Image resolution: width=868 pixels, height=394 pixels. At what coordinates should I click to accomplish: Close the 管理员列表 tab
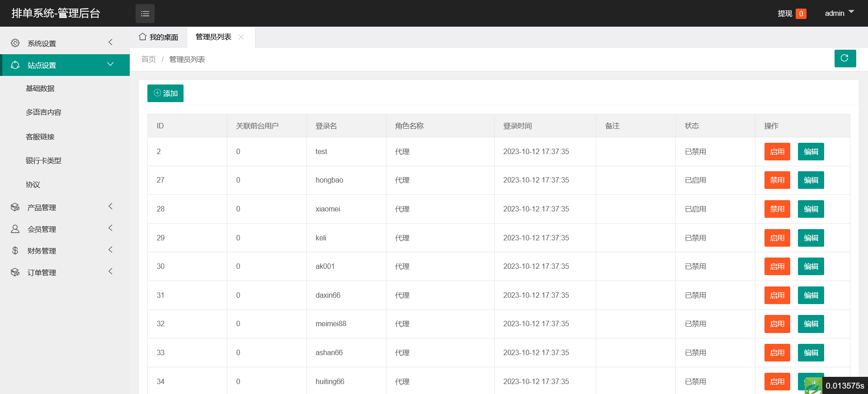tap(241, 37)
